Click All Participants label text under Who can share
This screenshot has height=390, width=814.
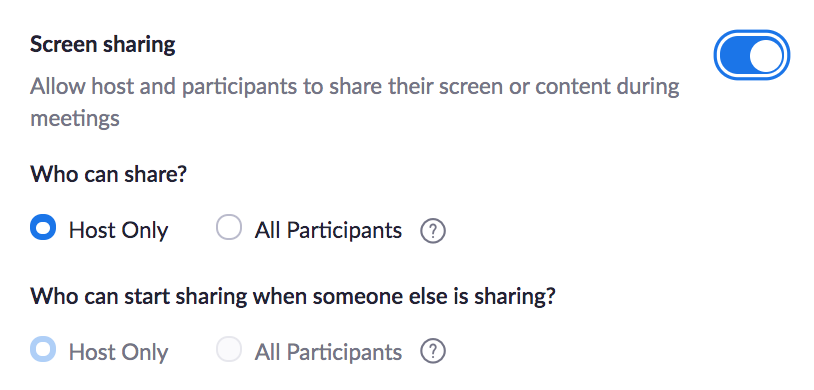coord(328,230)
